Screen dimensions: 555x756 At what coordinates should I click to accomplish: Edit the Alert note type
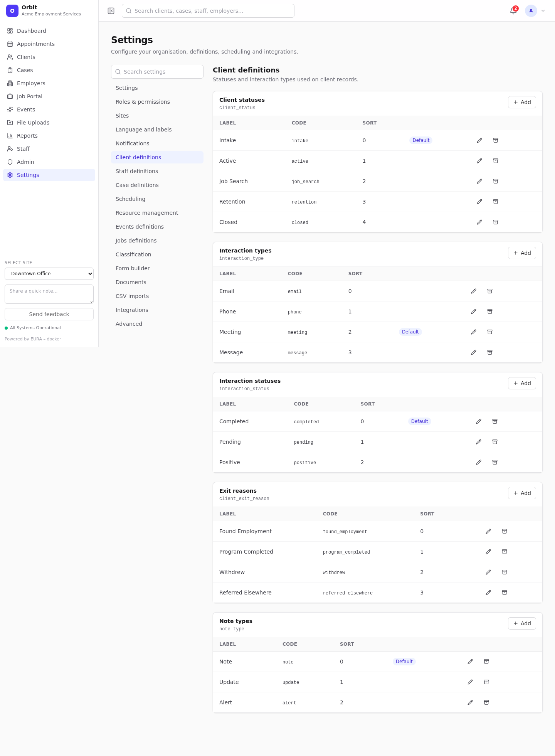(x=470, y=702)
